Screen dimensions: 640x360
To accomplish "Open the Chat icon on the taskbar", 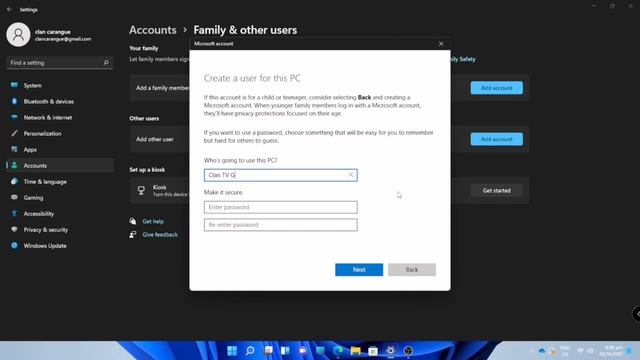I will pyautogui.click(x=303, y=351).
